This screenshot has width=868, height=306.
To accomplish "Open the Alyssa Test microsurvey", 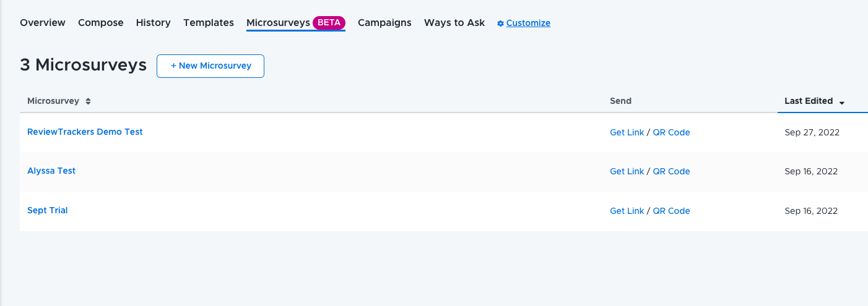I will [51, 171].
